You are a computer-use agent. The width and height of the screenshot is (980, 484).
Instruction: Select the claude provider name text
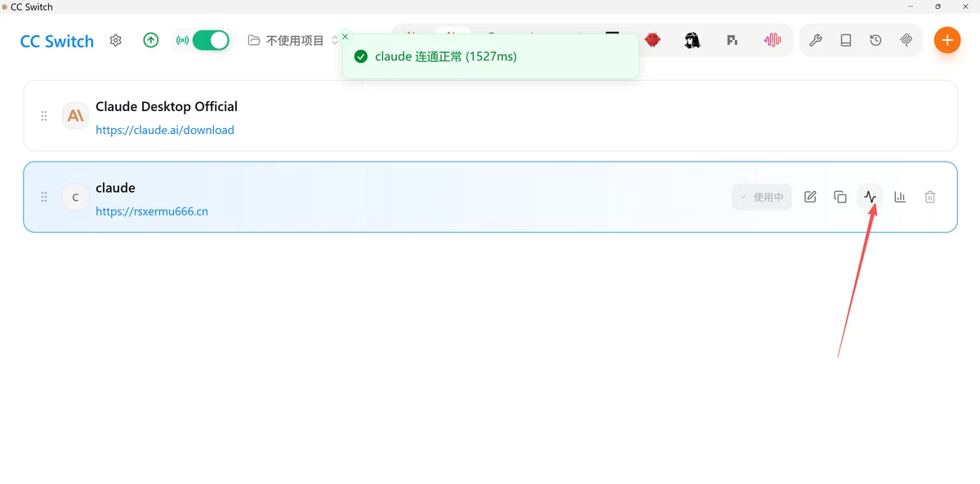[x=115, y=188]
